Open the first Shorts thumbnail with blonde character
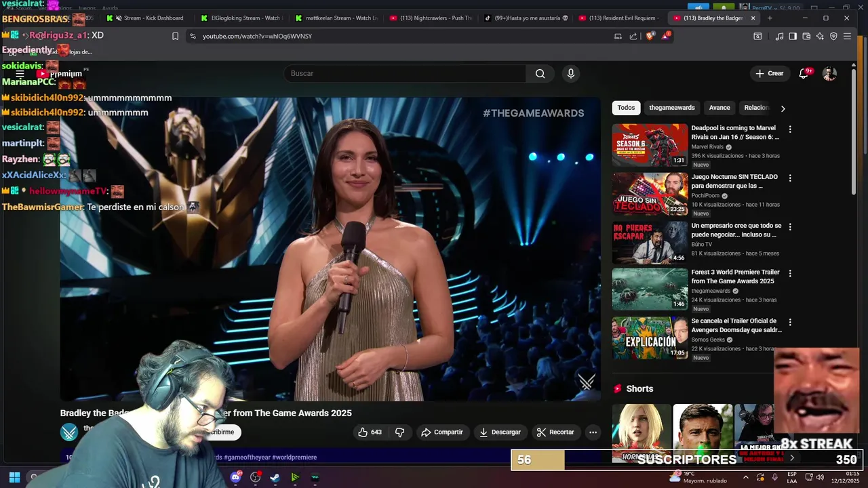Viewport: 868px width, 488px height. point(641,433)
